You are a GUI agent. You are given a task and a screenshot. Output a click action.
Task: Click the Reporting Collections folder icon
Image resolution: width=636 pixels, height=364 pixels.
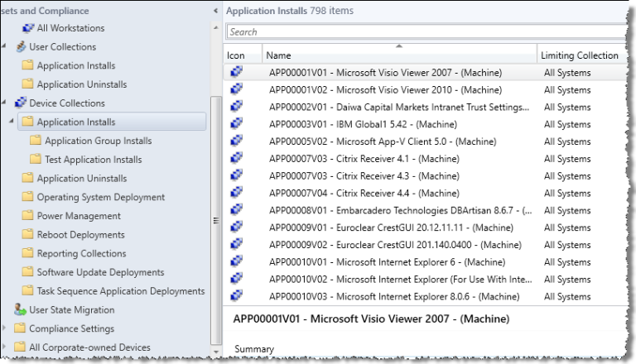27,254
